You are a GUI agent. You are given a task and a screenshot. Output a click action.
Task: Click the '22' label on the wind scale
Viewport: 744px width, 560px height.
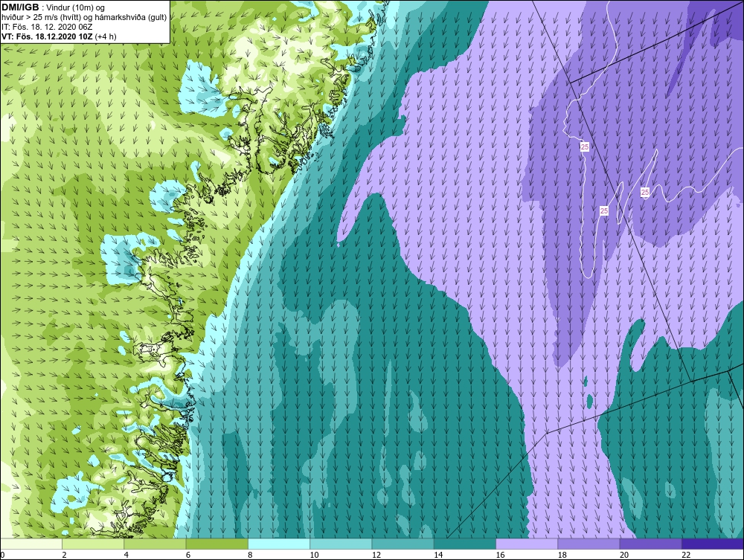[x=686, y=556]
